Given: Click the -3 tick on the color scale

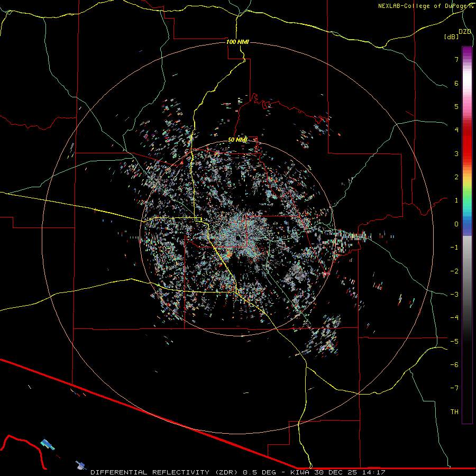Looking at the screenshot, I should 454,295.
